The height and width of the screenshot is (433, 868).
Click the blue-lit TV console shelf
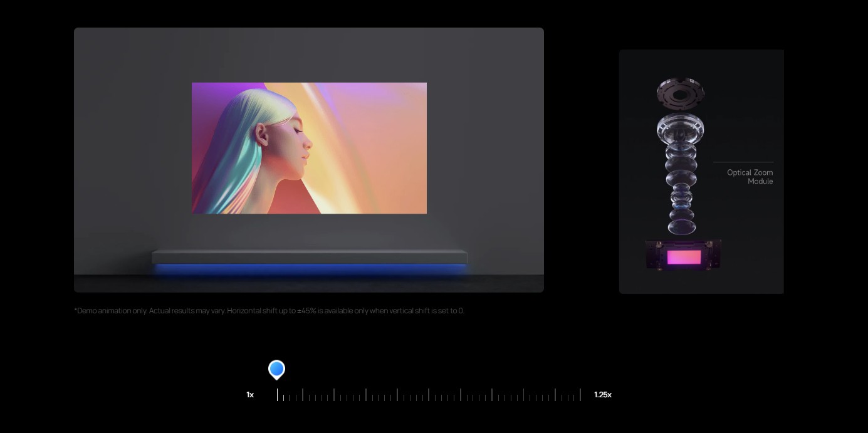(x=309, y=258)
